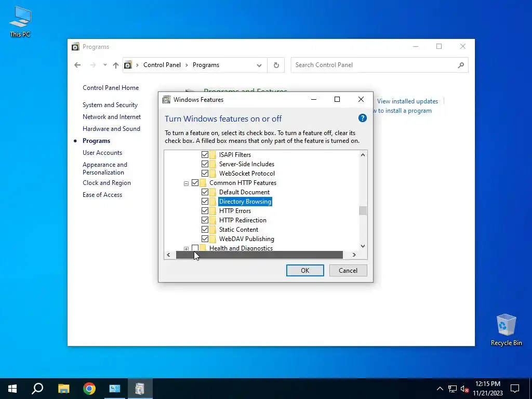Screen dimensions: 532x399
Task: Launch Google Chrome from the taskbar
Action: click(89, 389)
